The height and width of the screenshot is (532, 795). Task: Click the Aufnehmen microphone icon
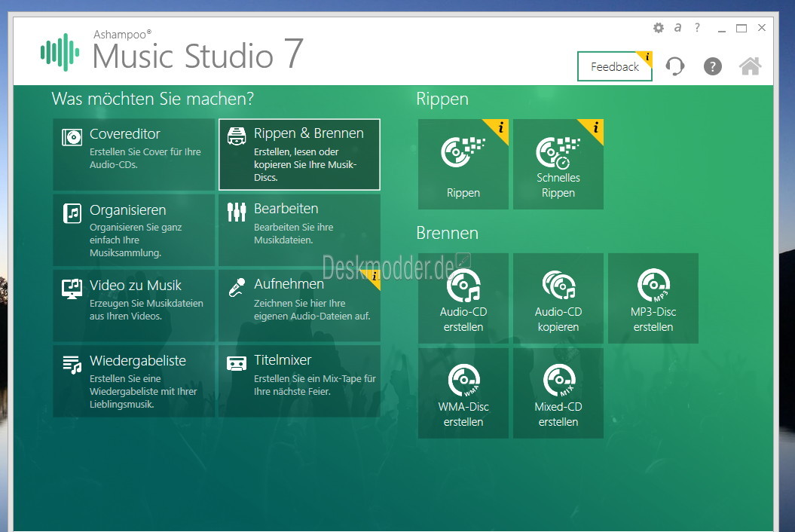point(237,288)
